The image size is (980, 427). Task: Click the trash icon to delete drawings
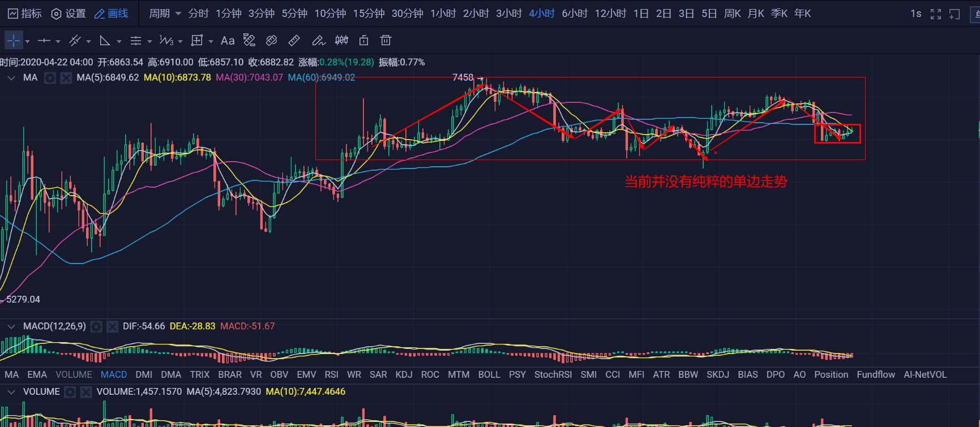pyautogui.click(x=386, y=40)
